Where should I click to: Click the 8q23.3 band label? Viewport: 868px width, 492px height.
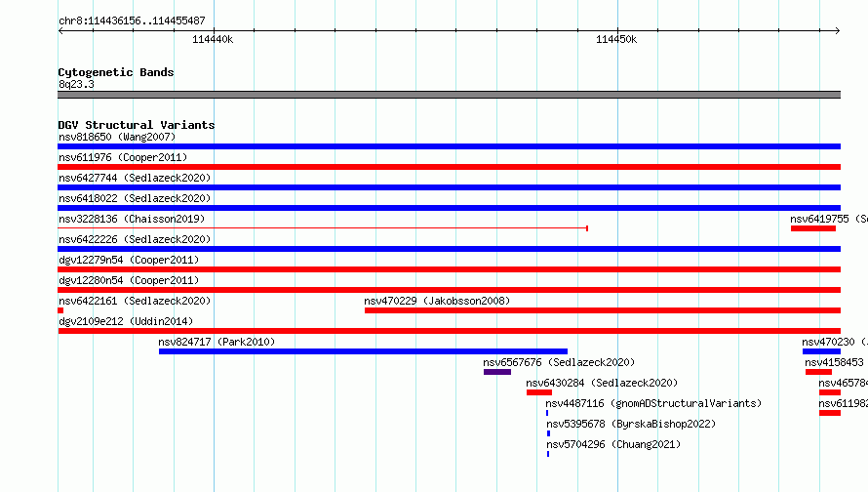[76, 84]
